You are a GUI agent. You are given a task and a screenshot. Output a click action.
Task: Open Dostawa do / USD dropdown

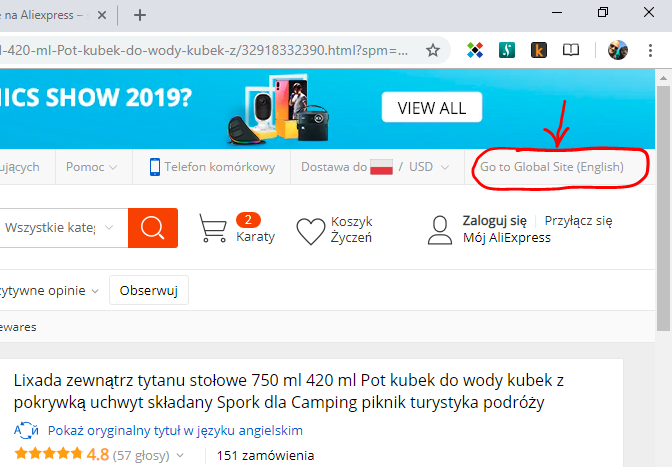tap(375, 167)
